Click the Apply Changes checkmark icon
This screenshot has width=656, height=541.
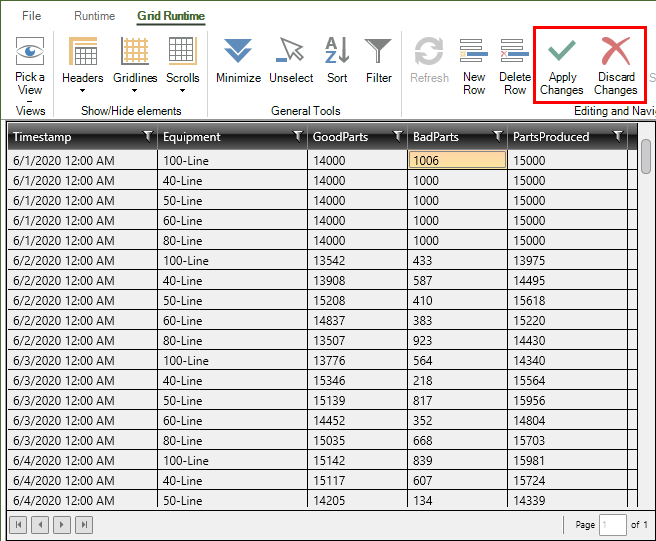point(561,52)
